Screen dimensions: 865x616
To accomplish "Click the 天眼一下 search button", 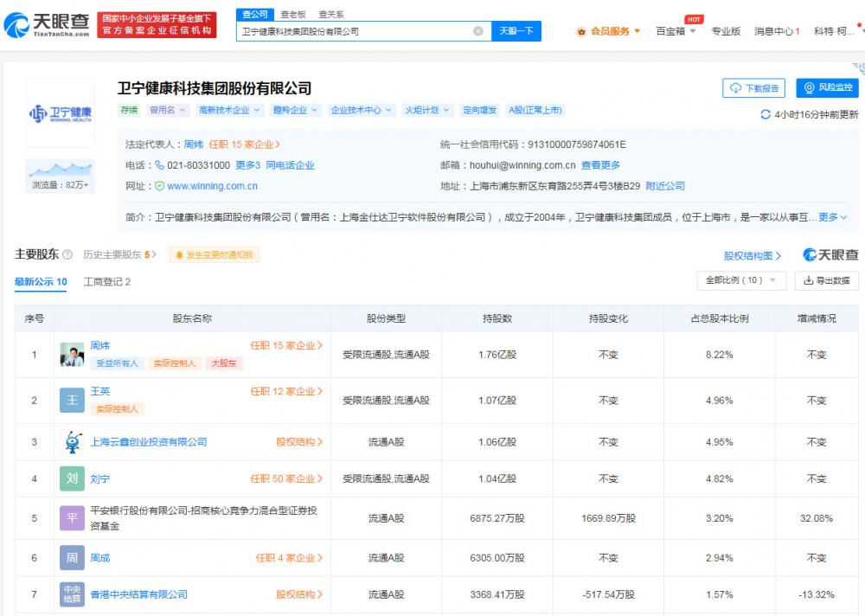I will (516, 31).
